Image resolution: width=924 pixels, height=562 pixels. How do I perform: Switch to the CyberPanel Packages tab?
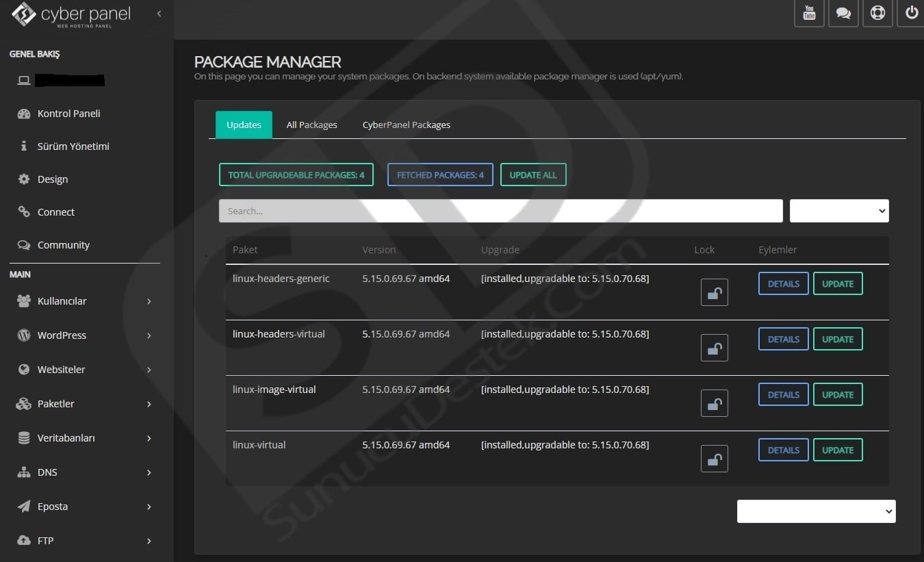coord(407,125)
